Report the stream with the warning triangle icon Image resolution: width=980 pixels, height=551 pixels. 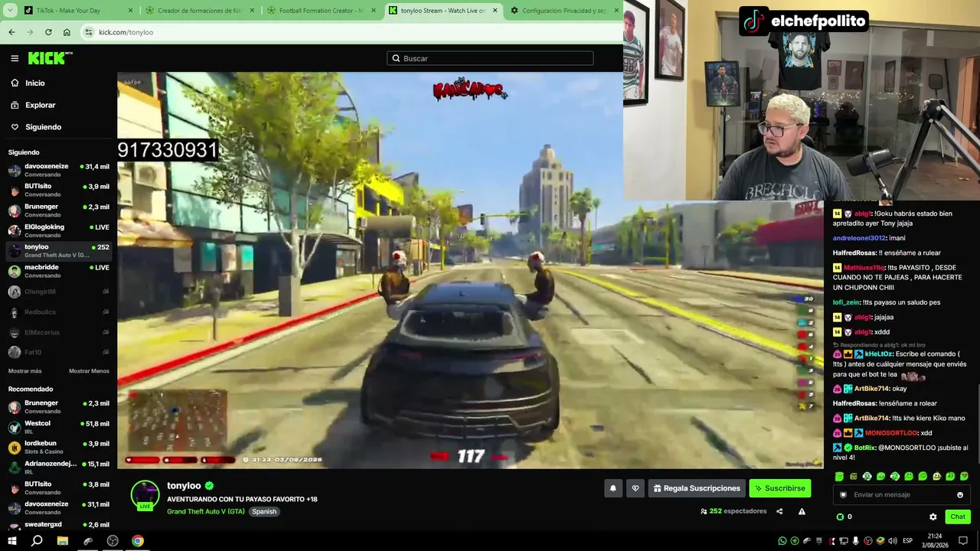(x=802, y=511)
